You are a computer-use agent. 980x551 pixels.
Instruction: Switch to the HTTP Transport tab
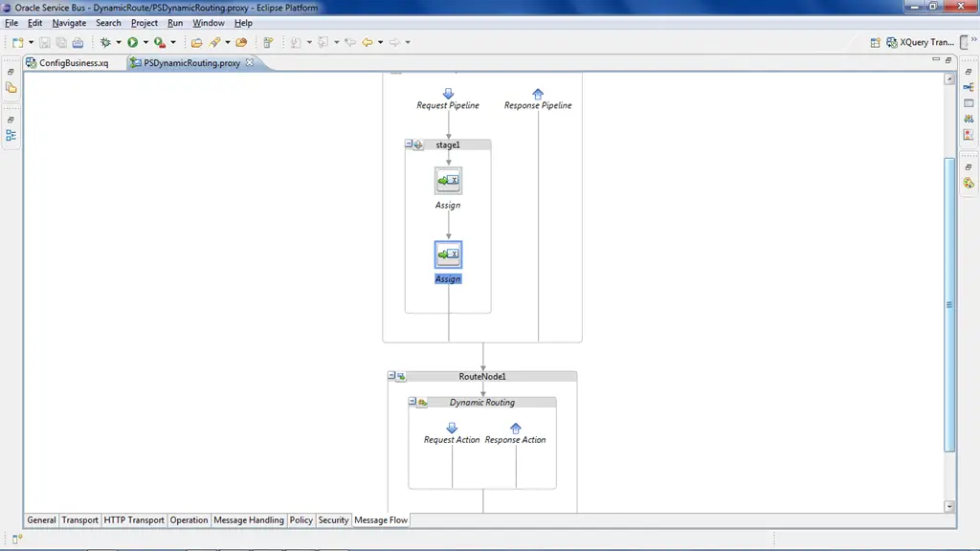(x=134, y=519)
